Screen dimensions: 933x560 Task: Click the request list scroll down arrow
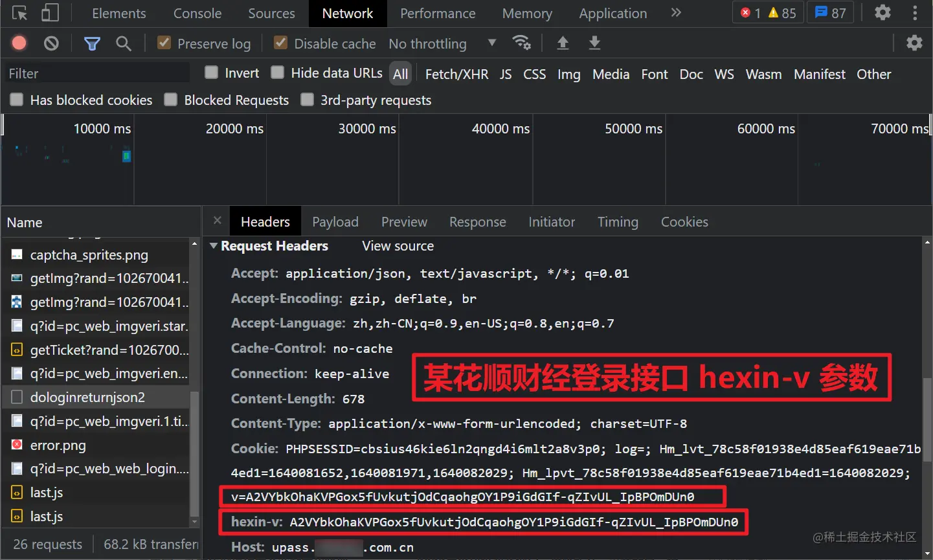pos(194,522)
